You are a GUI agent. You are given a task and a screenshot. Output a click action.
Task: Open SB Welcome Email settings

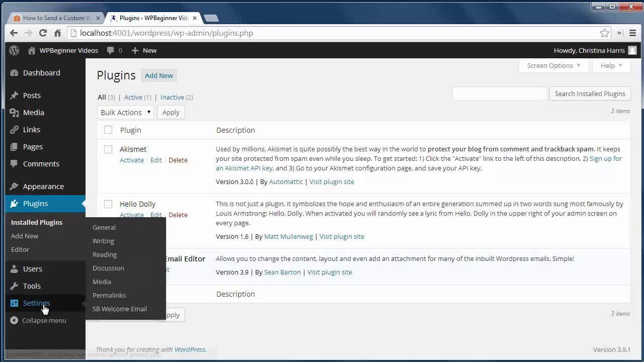(x=120, y=309)
